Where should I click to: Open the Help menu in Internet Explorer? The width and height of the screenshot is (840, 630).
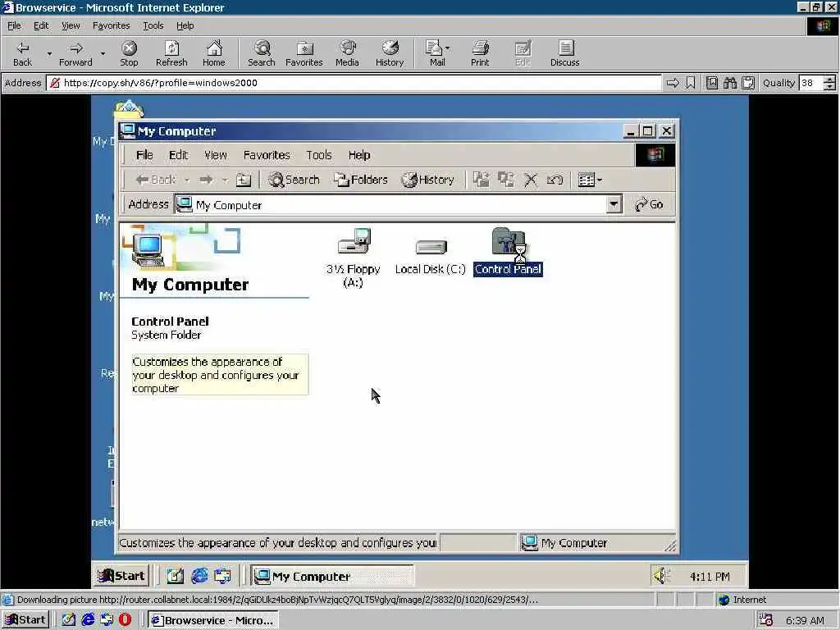pyautogui.click(x=185, y=25)
